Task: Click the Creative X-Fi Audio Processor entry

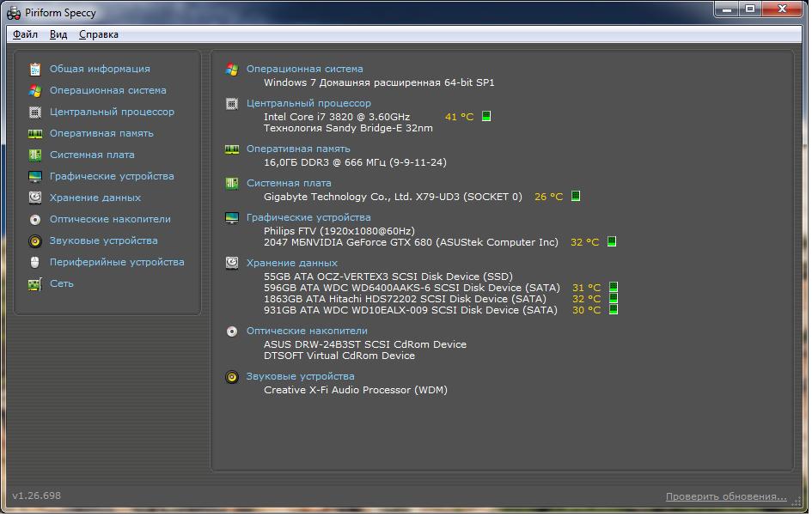Action: (356, 390)
